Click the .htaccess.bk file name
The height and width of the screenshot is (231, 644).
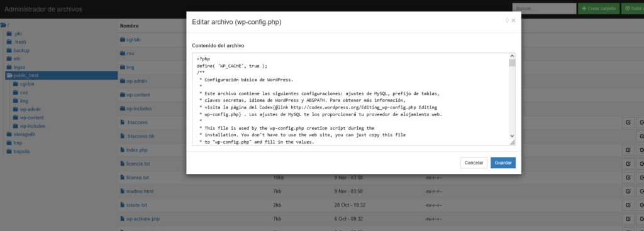tap(140, 136)
